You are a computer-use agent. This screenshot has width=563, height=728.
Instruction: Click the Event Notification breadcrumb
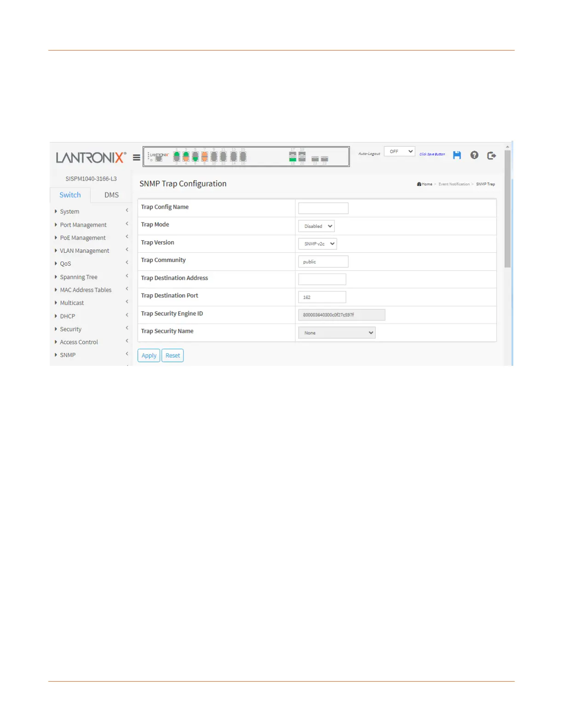pyautogui.click(x=454, y=184)
